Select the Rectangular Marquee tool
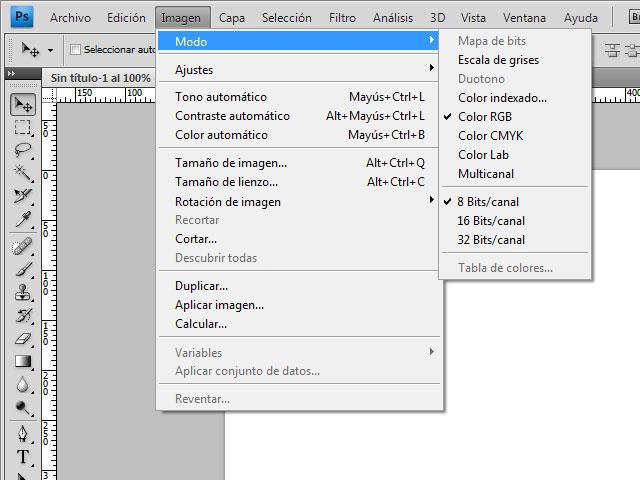Image resolution: width=640 pixels, height=480 pixels. [x=23, y=128]
